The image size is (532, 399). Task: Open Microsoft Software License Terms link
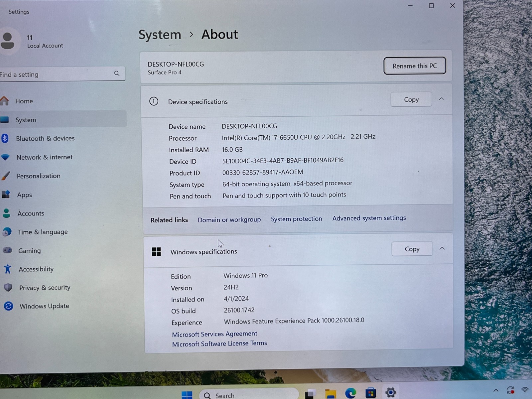[219, 343]
